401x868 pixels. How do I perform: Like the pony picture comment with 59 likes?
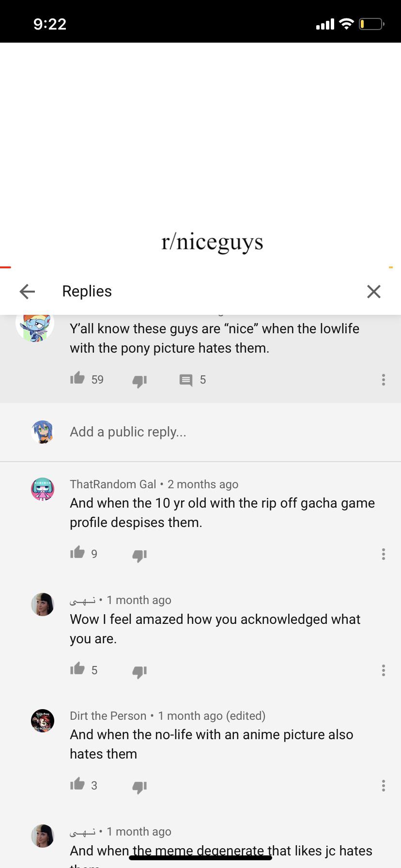(x=77, y=379)
